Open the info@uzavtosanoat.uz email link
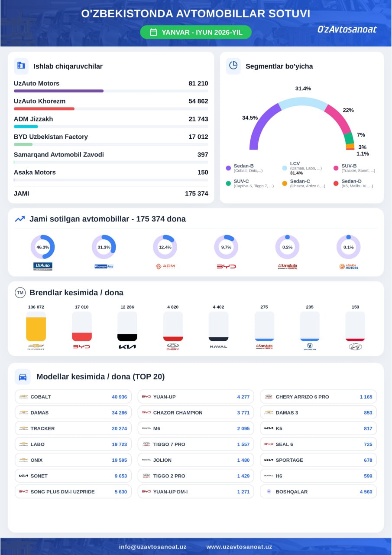 point(152,547)
